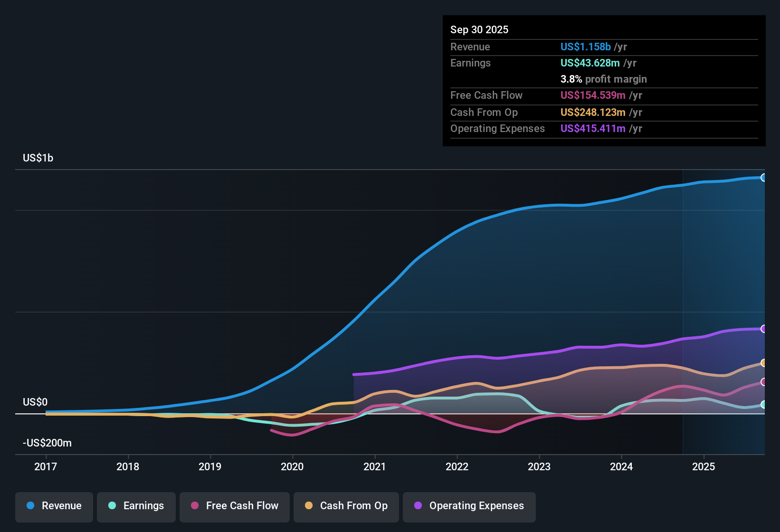Image resolution: width=780 pixels, height=532 pixels.
Task: Click the 3.8% profit margin text
Action: [604, 79]
